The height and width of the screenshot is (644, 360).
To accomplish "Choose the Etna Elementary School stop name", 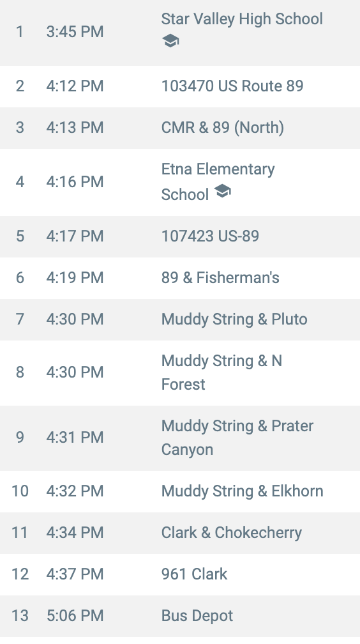I will pos(218,181).
